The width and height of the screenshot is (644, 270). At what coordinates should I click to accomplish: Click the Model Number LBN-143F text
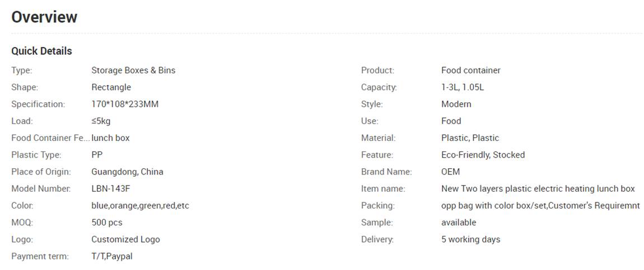coord(111,189)
